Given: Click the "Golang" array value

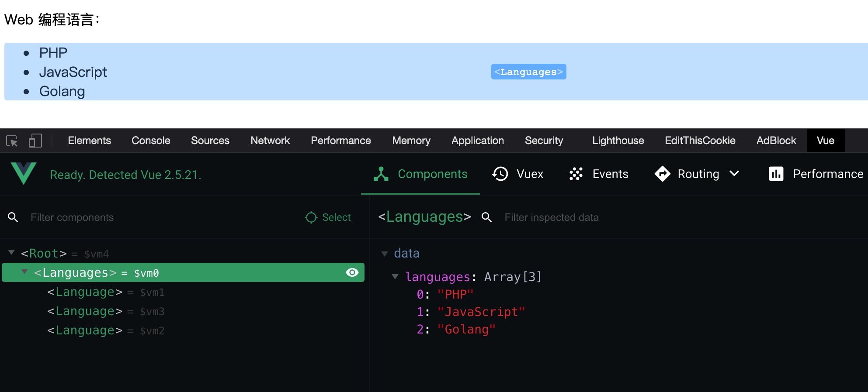Looking at the screenshot, I should tap(466, 329).
